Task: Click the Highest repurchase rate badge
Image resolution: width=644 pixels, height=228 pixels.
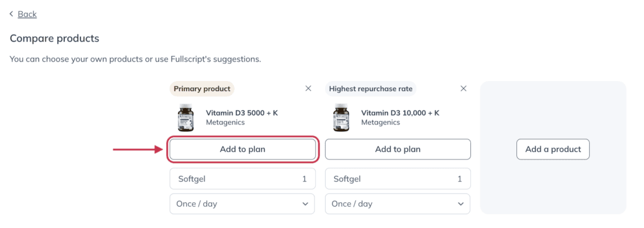Action: tap(370, 89)
